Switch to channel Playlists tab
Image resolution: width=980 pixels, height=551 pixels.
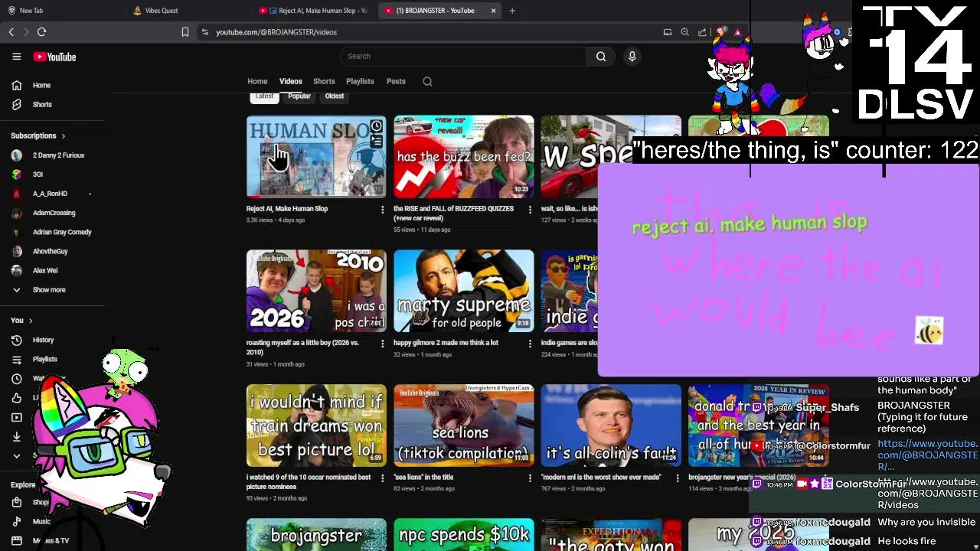360,81
